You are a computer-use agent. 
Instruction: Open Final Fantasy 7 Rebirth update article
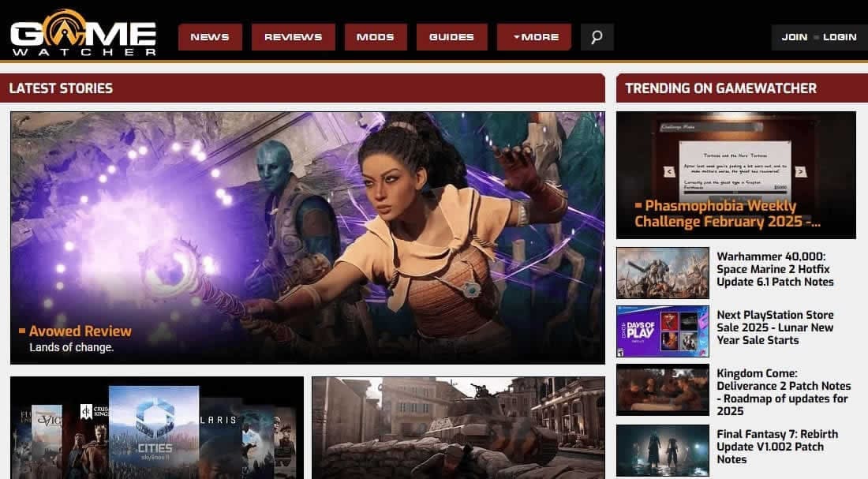[x=776, y=447]
